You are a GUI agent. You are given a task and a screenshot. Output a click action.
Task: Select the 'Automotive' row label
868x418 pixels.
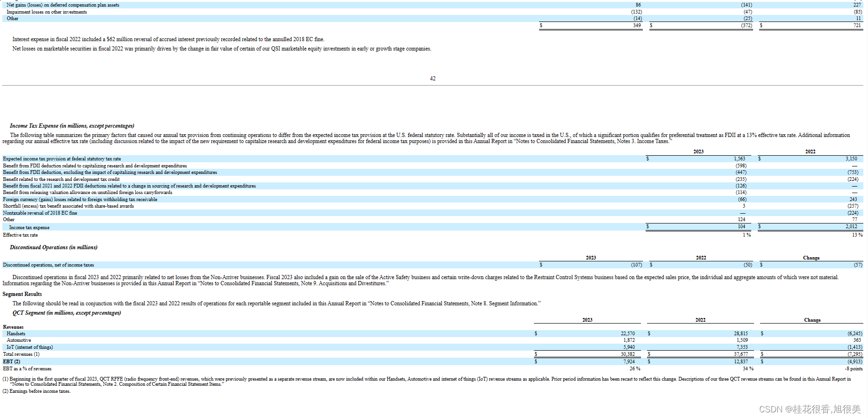pyautogui.click(x=19, y=340)
